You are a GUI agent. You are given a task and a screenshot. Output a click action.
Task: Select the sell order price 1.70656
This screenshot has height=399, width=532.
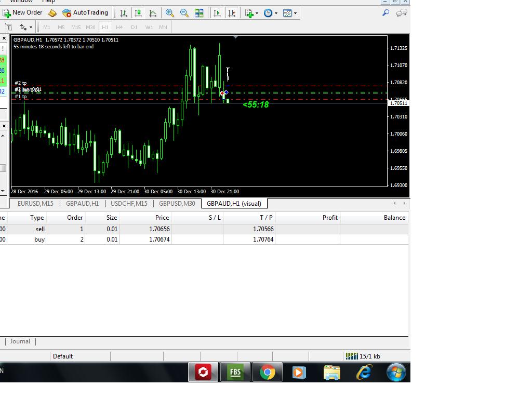[159, 229]
